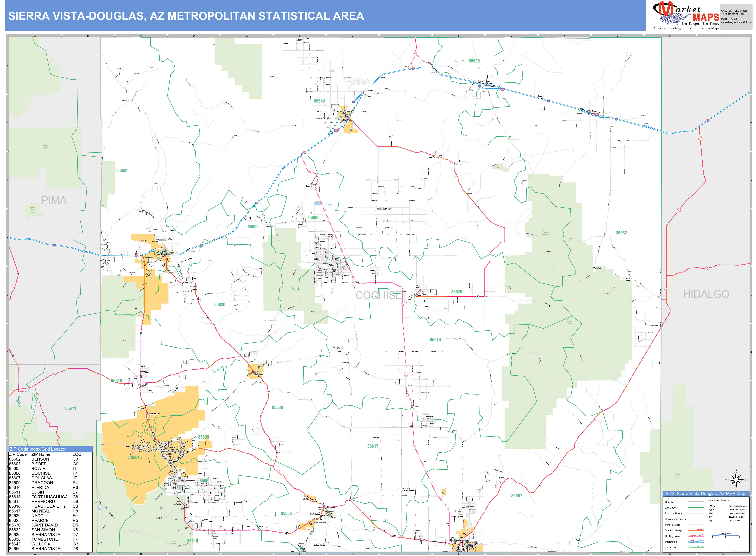Screen dimensions: 756x556
Task: Click the Scale in Miles bar
Action: tap(725, 535)
